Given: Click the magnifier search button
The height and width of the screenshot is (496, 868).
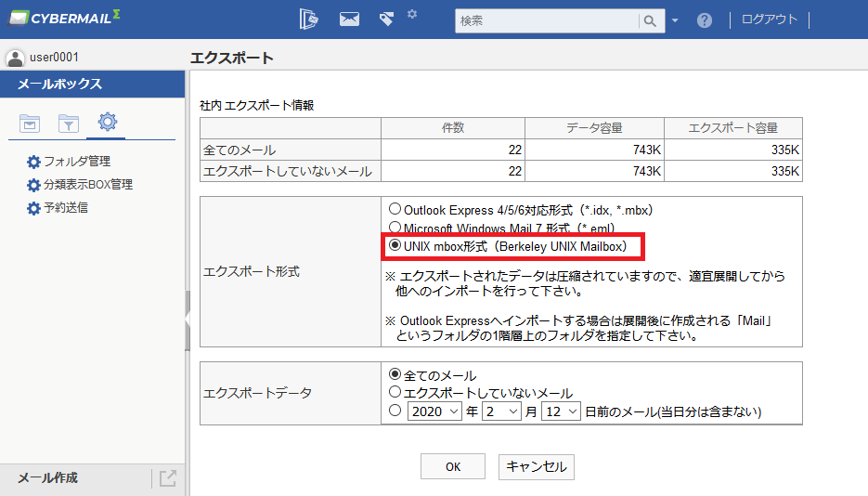Looking at the screenshot, I should tap(651, 21).
